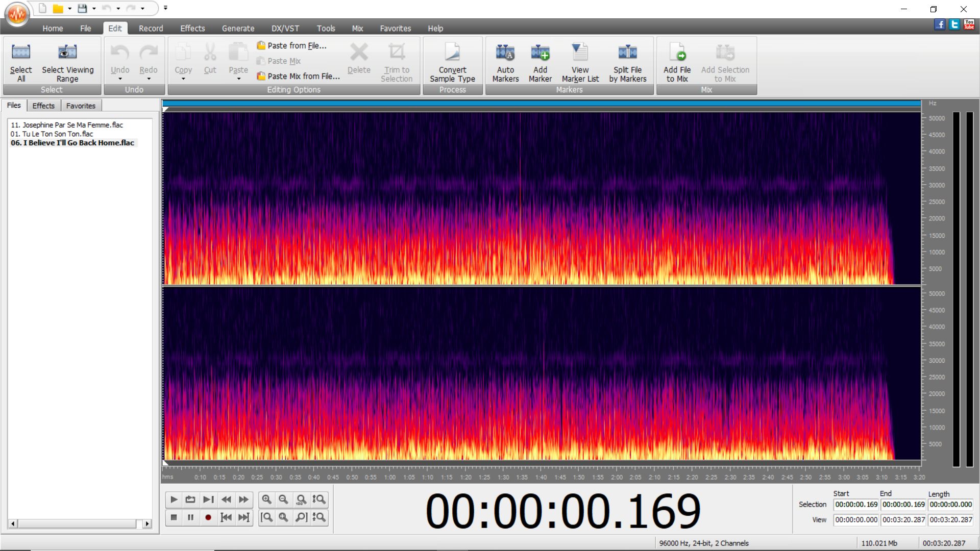
Task: Click the Convert Sample Type icon
Action: tap(452, 53)
